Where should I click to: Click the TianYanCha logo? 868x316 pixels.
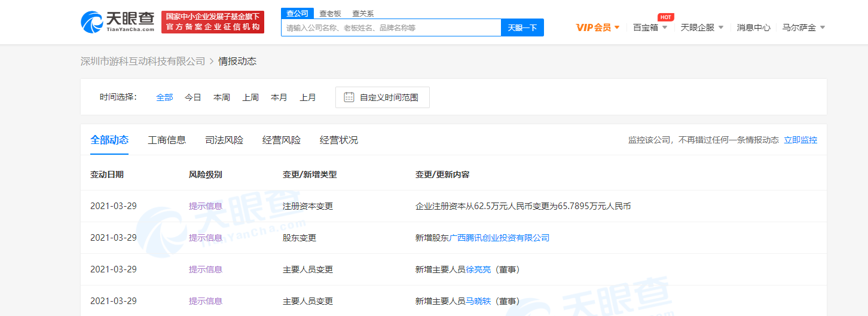coord(117,22)
